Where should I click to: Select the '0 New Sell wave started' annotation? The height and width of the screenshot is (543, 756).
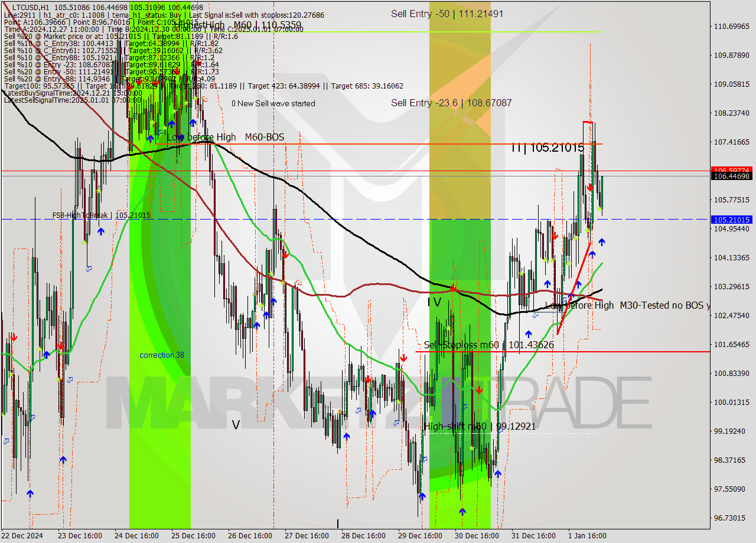(x=273, y=103)
